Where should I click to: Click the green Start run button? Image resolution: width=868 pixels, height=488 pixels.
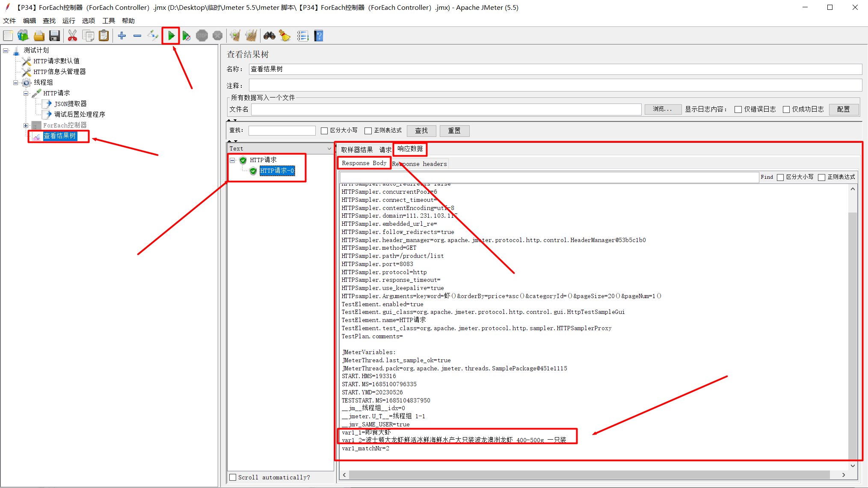[171, 36]
